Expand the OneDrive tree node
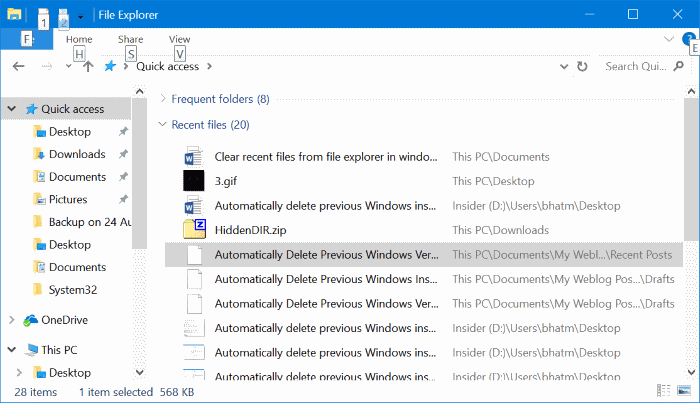The image size is (700, 403). [12, 320]
